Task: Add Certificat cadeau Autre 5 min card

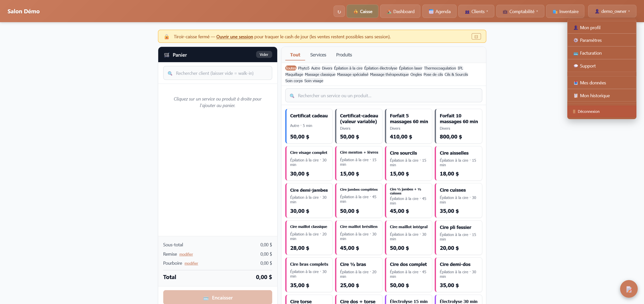Action: [x=309, y=126]
